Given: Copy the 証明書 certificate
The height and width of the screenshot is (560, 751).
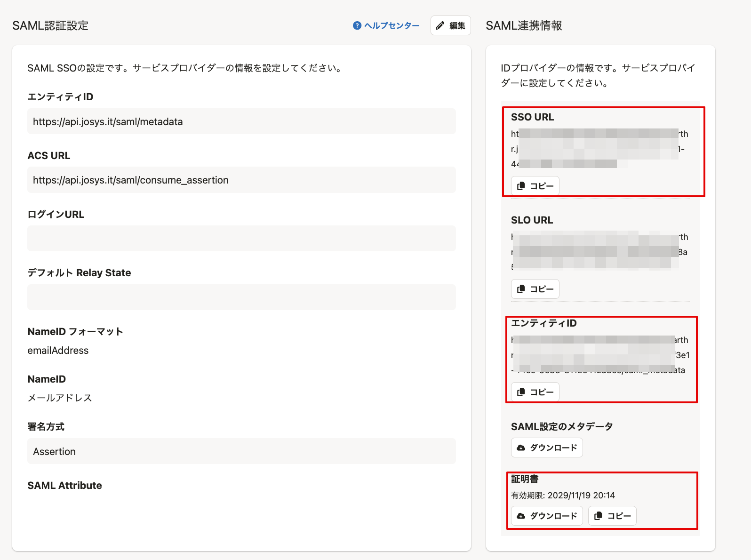Looking at the screenshot, I should pyautogui.click(x=612, y=516).
